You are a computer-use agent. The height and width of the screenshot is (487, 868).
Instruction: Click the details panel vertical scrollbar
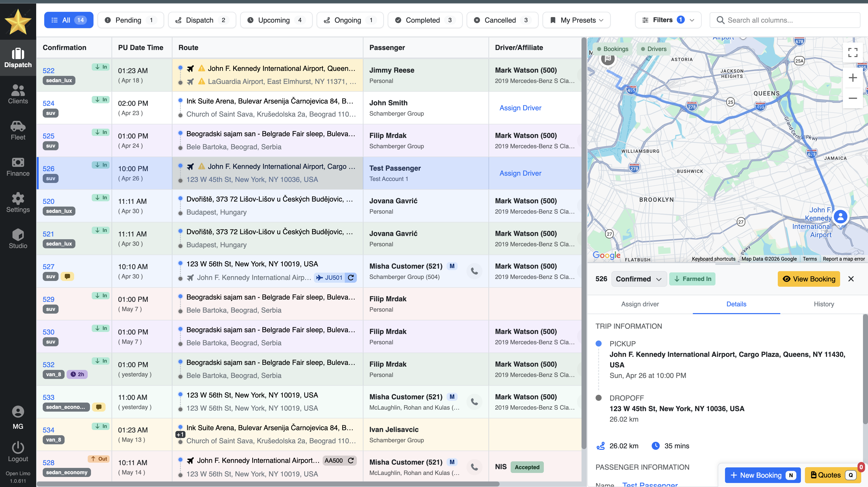(x=865, y=369)
